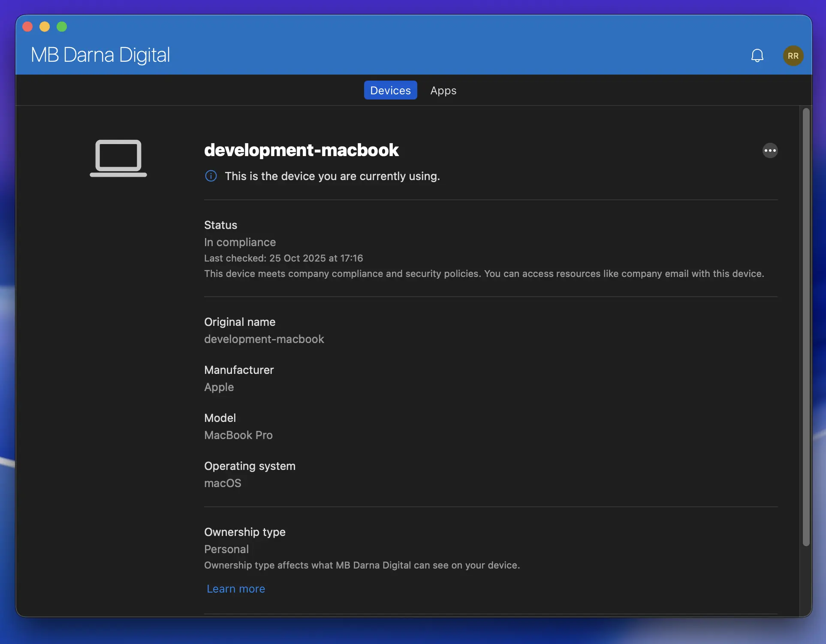Click the In compliance status text
This screenshot has height=644, width=826.
pos(240,242)
